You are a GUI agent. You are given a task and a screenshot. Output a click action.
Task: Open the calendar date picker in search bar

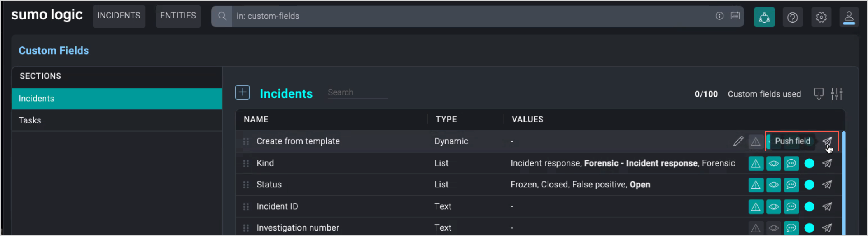click(735, 16)
